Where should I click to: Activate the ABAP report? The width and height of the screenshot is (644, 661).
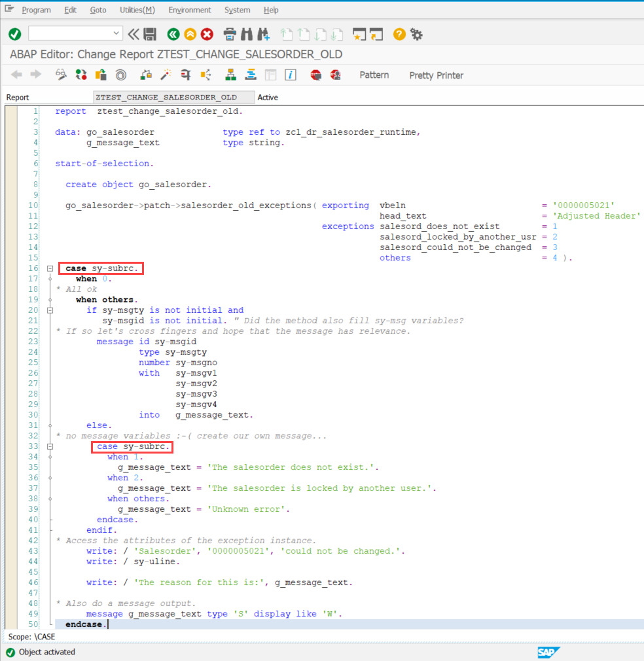pyautogui.click(x=100, y=75)
